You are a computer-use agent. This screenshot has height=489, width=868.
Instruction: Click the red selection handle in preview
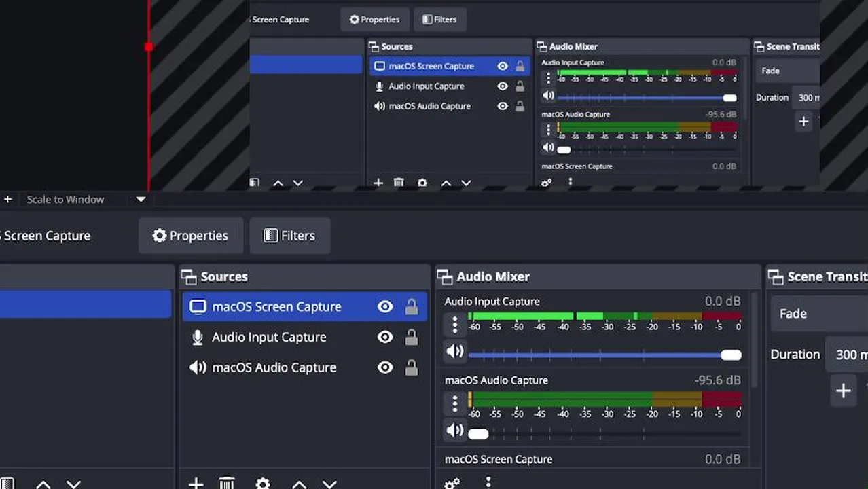149,46
